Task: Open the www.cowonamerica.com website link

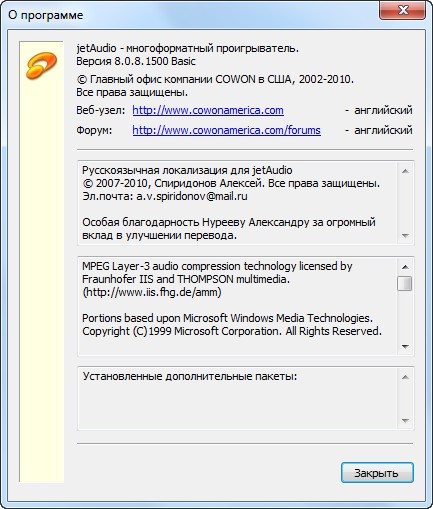Action: click(208, 110)
